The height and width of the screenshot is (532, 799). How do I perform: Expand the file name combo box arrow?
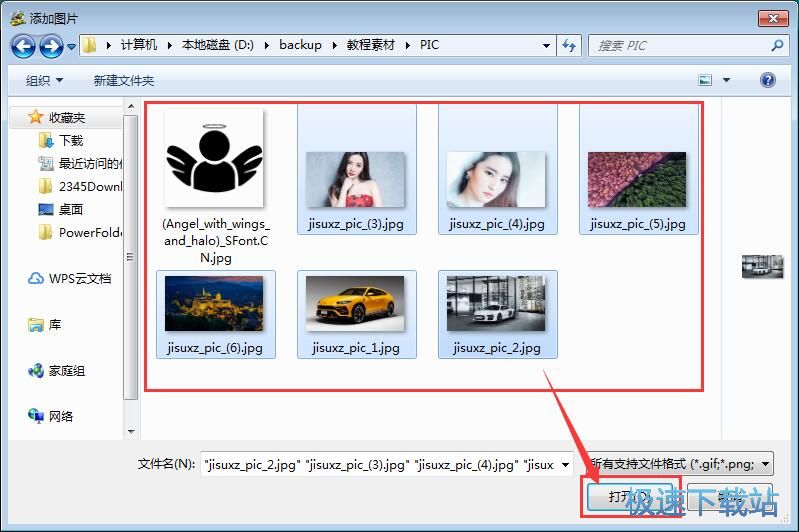click(566, 464)
